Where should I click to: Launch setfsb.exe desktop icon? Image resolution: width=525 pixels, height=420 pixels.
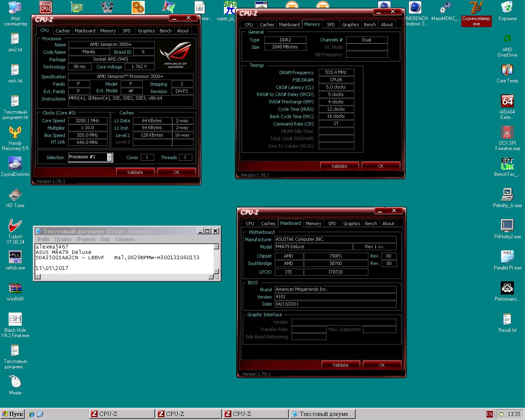pos(15,260)
